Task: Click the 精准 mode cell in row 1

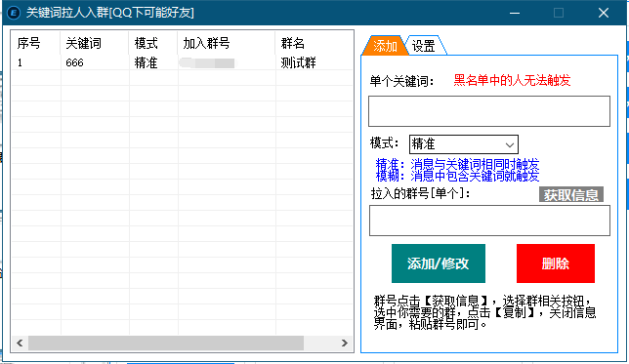Action: [146, 62]
